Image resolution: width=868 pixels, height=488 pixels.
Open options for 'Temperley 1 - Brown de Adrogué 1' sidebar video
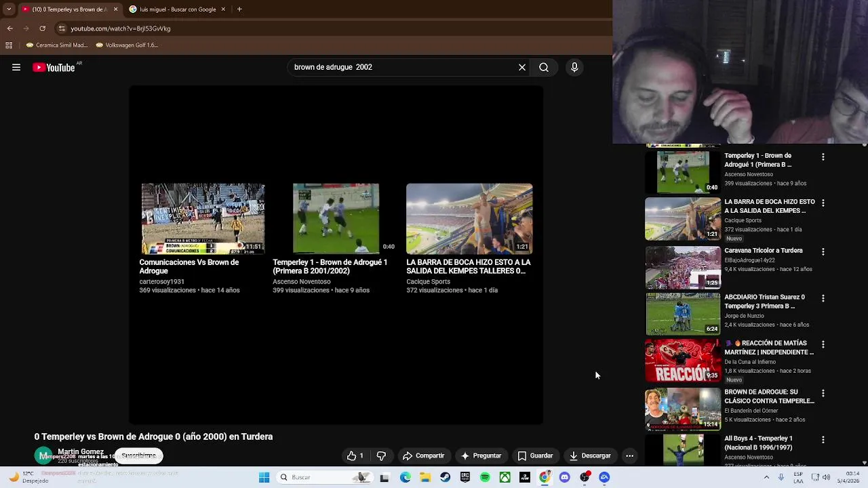[x=823, y=157]
